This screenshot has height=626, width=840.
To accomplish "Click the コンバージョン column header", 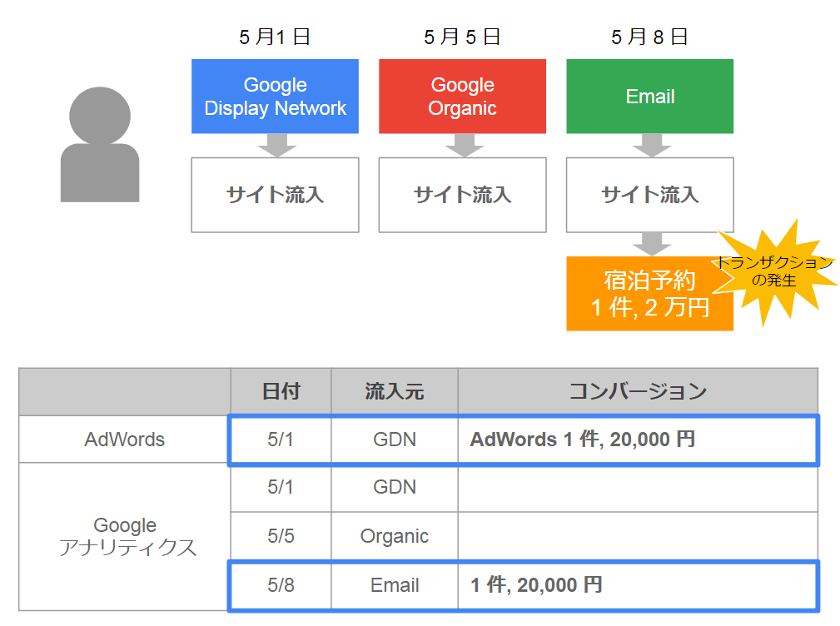I will coord(638,391).
